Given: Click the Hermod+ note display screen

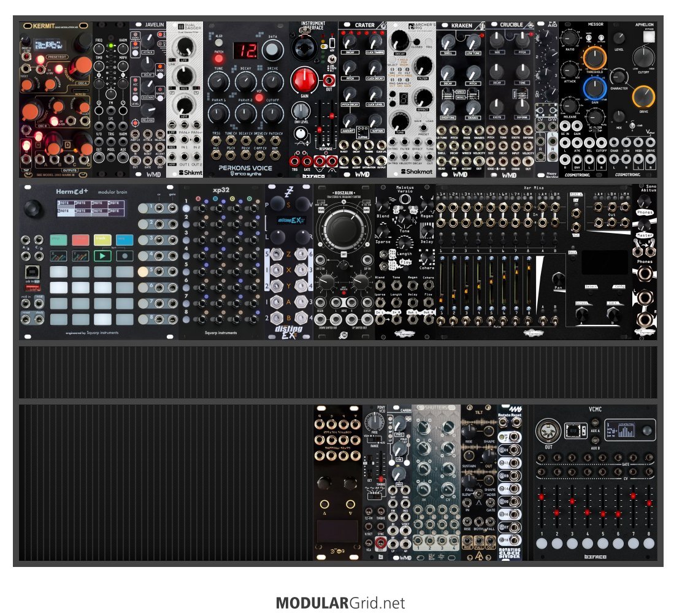Looking at the screenshot, I should (91, 208).
